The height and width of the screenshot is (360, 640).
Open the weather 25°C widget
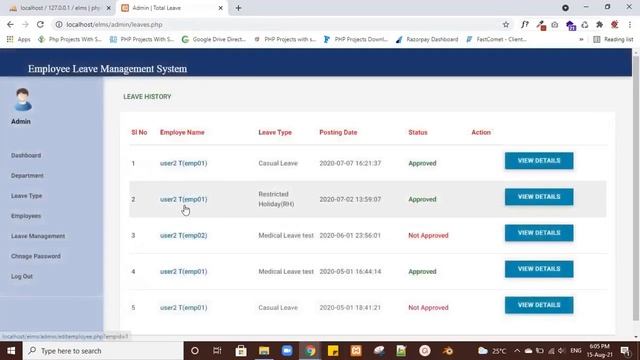[x=492, y=351]
